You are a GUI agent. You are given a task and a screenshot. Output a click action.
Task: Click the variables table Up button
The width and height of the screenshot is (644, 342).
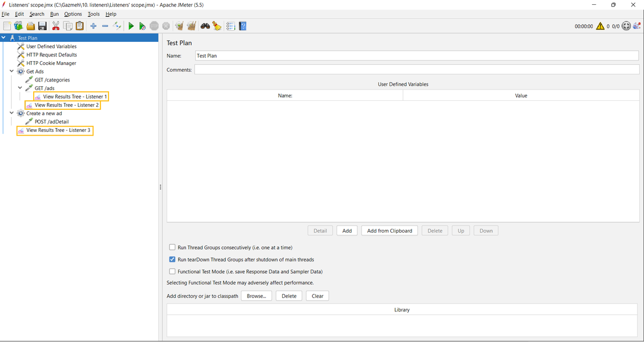click(460, 231)
